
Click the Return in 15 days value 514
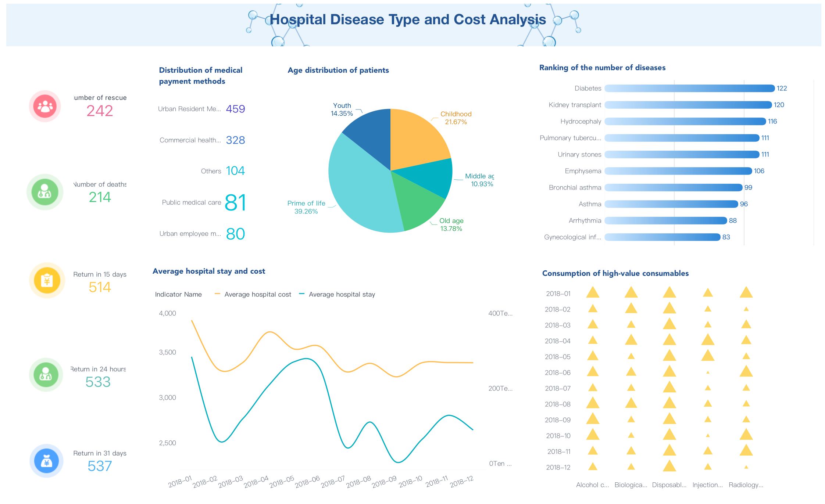point(100,287)
